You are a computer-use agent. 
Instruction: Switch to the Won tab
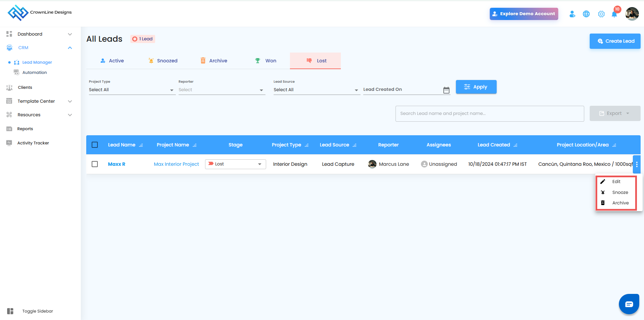[264, 61]
